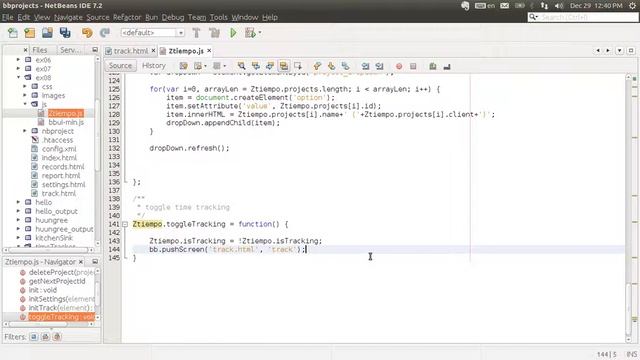This screenshot has height=360, width=640.
Task: Expand the hello project node
Action: click(x=18, y=202)
